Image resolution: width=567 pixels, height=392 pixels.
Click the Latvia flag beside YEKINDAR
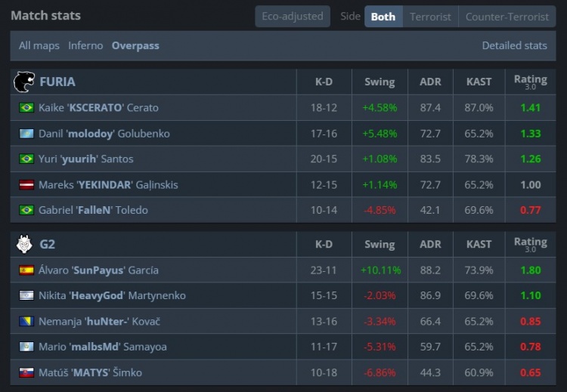(x=26, y=185)
